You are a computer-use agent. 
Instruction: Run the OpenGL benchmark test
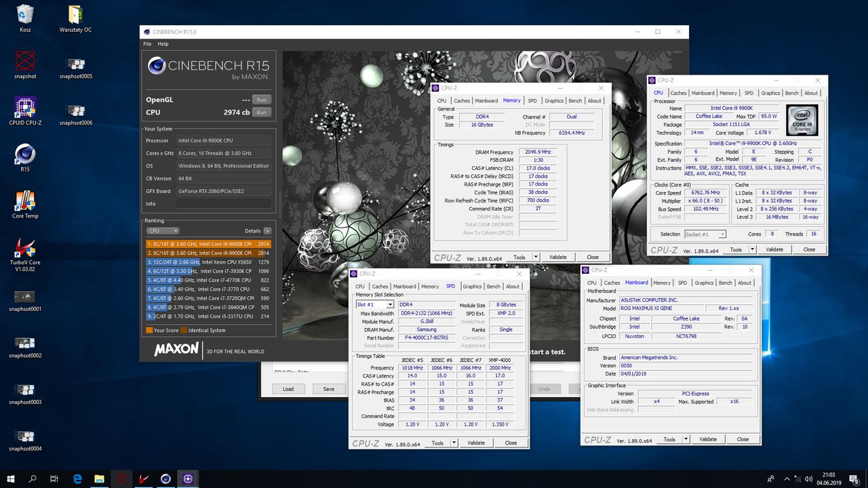click(261, 100)
